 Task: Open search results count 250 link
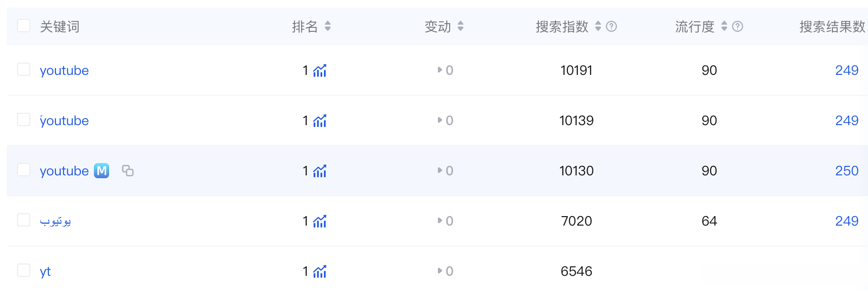[x=847, y=171]
